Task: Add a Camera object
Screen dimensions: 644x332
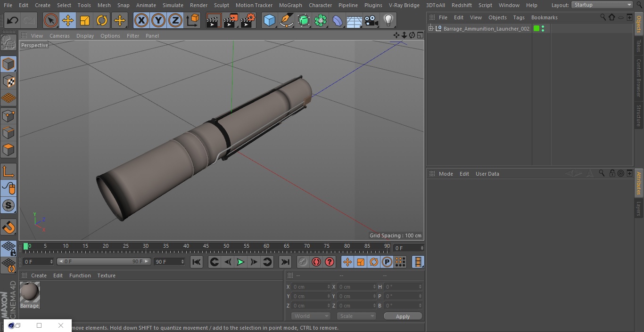Action: [x=372, y=20]
